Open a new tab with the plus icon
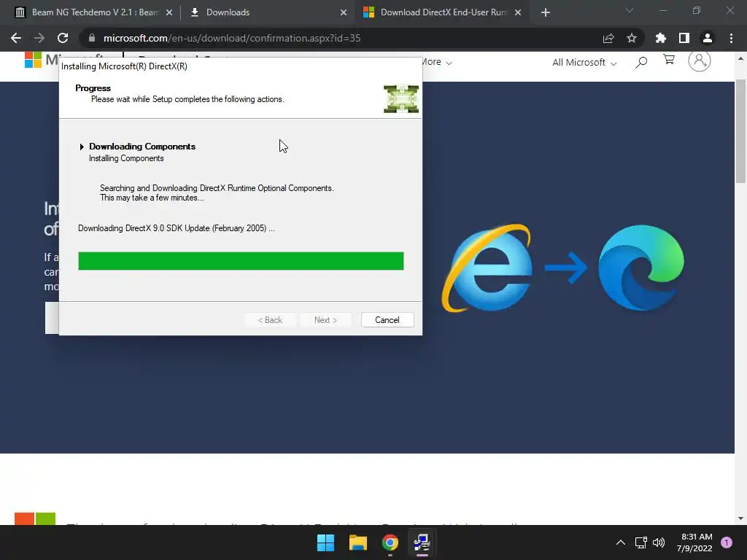The height and width of the screenshot is (560, 747). point(546,12)
